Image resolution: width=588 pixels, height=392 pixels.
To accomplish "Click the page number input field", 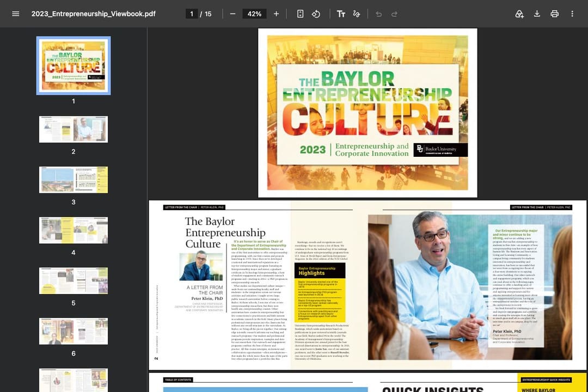I will coord(192,14).
